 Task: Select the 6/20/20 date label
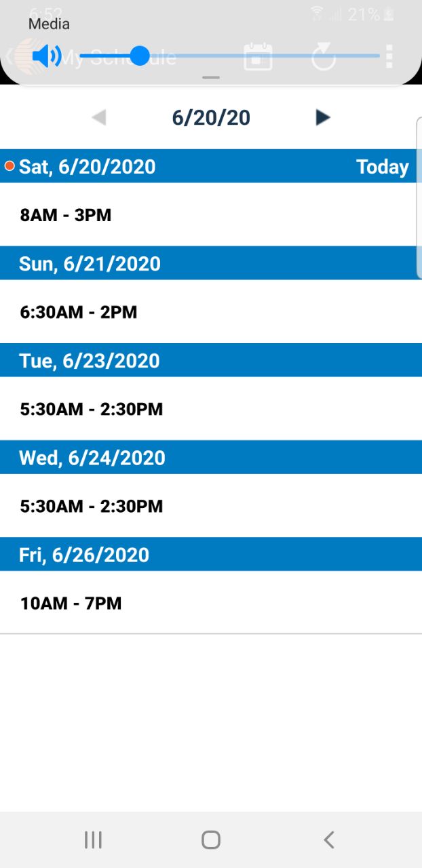(x=211, y=118)
